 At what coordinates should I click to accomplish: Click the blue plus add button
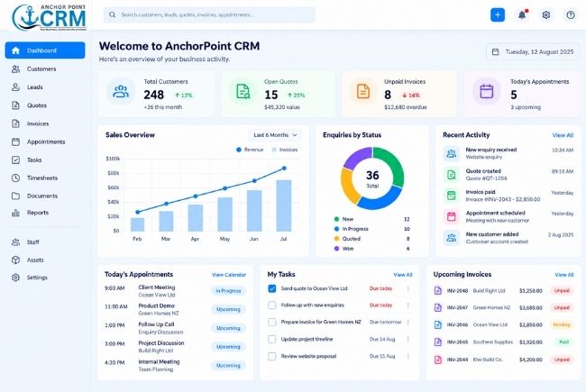coord(498,15)
